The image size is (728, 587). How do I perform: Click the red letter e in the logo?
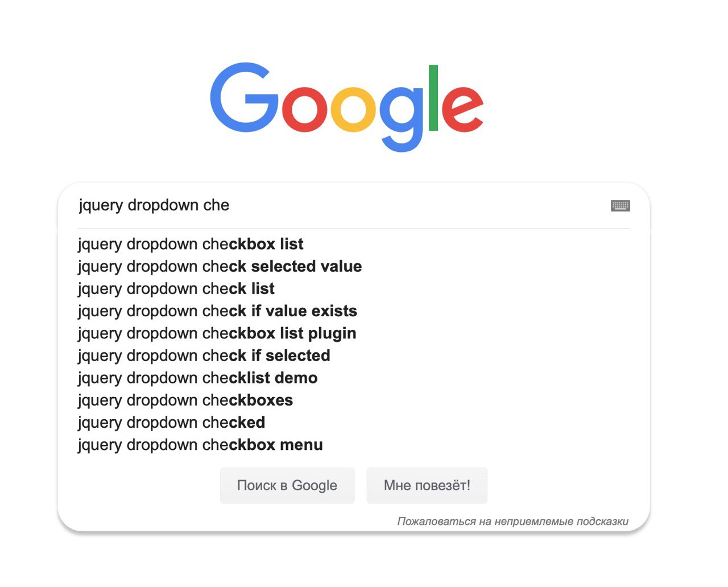[x=462, y=109]
